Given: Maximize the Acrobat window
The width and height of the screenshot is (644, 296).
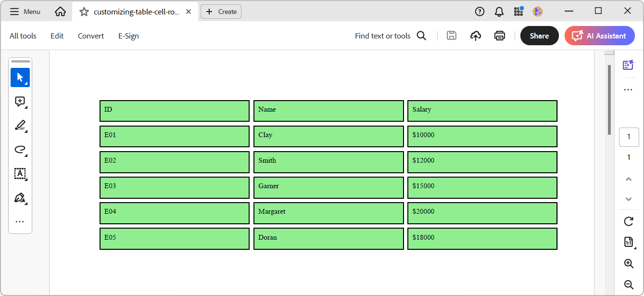Looking at the screenshot, I should pyautogui.click(x=598, y=11).
